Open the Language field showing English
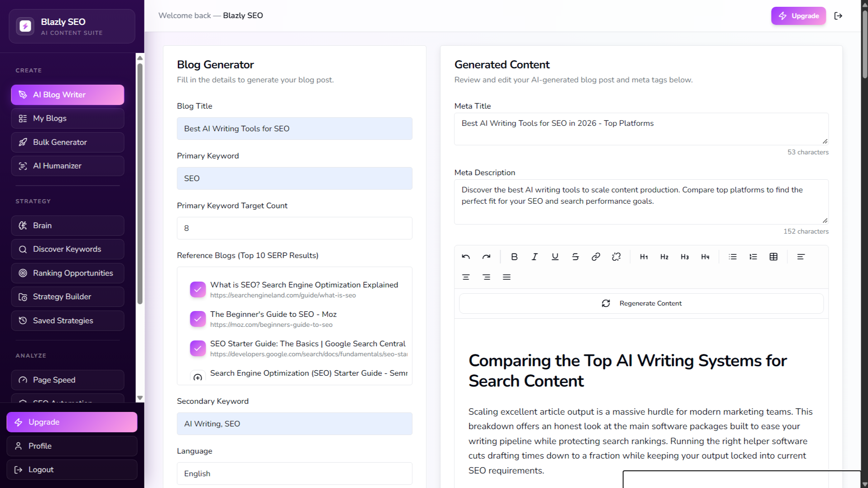This screenshot has width=868, height=488. coord(294,474)
